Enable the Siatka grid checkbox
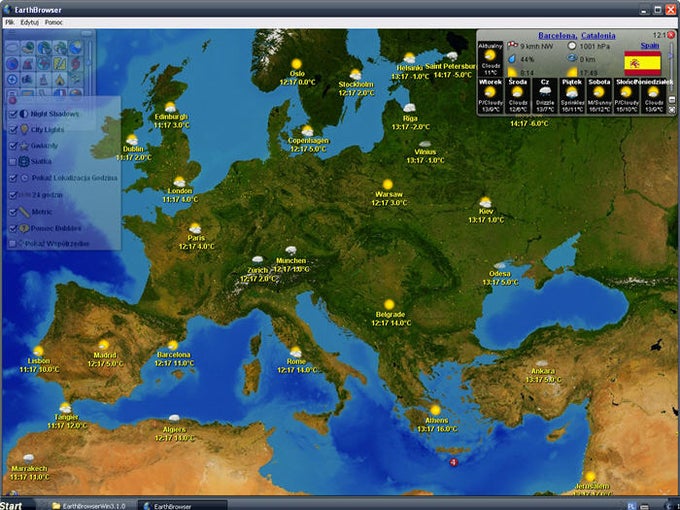The image size is (680, 510). click(13, 161)
